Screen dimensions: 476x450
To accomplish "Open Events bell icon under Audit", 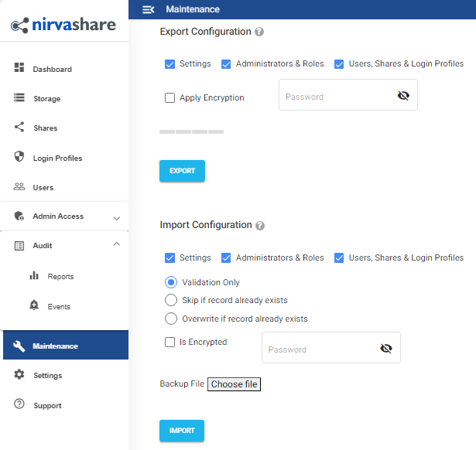I will (x=34, y=306).
